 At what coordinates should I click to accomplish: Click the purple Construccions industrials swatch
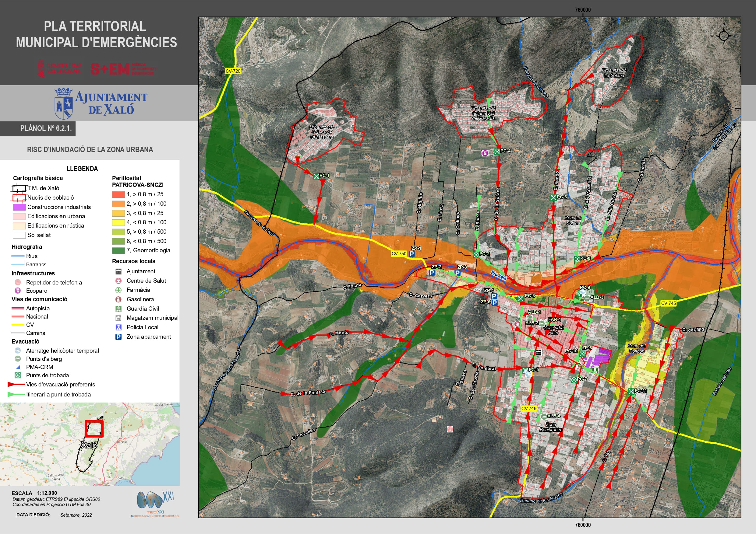tap(19, 207)
